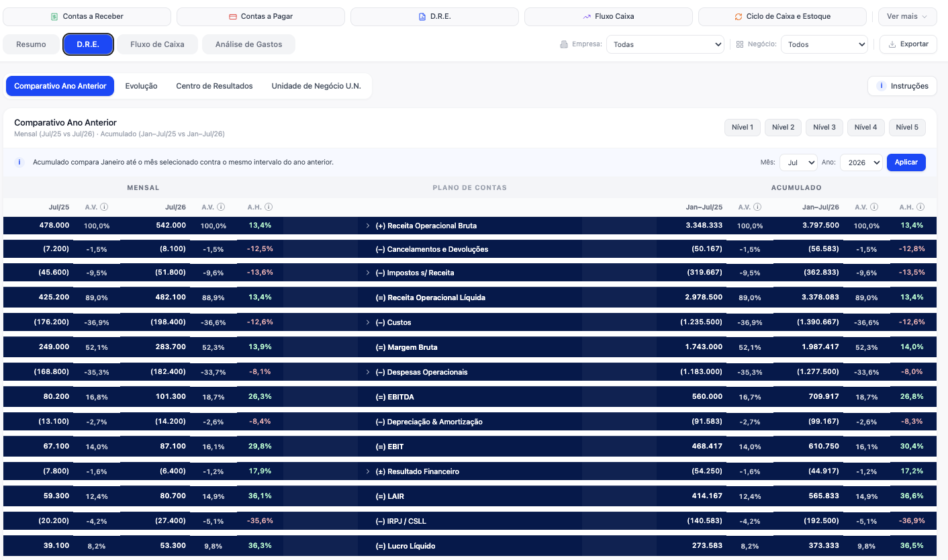The image size is (948, 560).
Task: Expand Impostos s/ Receita row chevron
Action: tap(368, 273)
